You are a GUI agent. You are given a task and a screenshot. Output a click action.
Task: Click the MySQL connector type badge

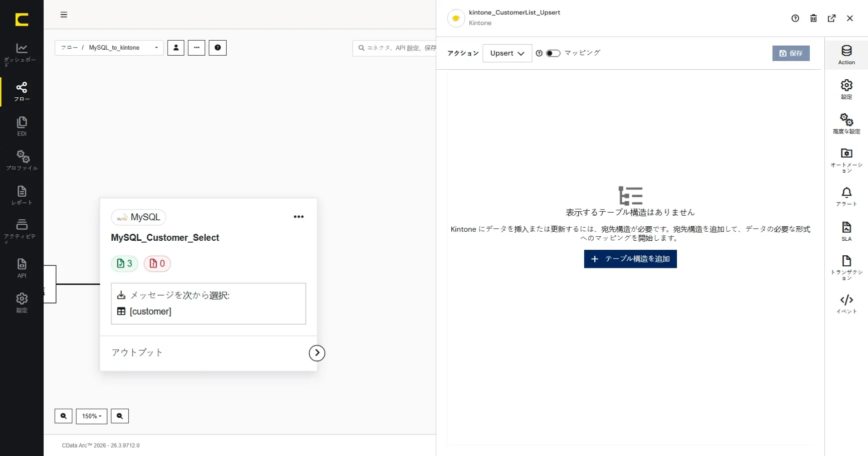[138, 217]
